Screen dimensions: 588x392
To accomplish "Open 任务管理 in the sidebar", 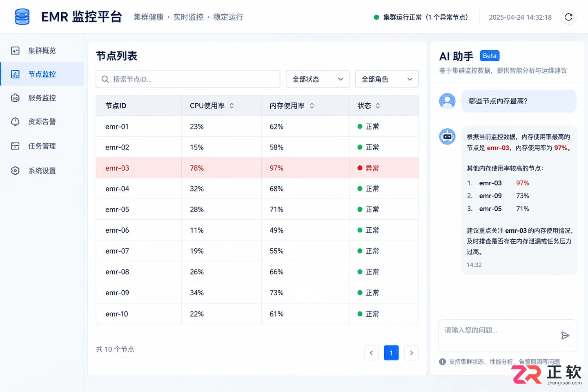I will (x=42, y=146).
